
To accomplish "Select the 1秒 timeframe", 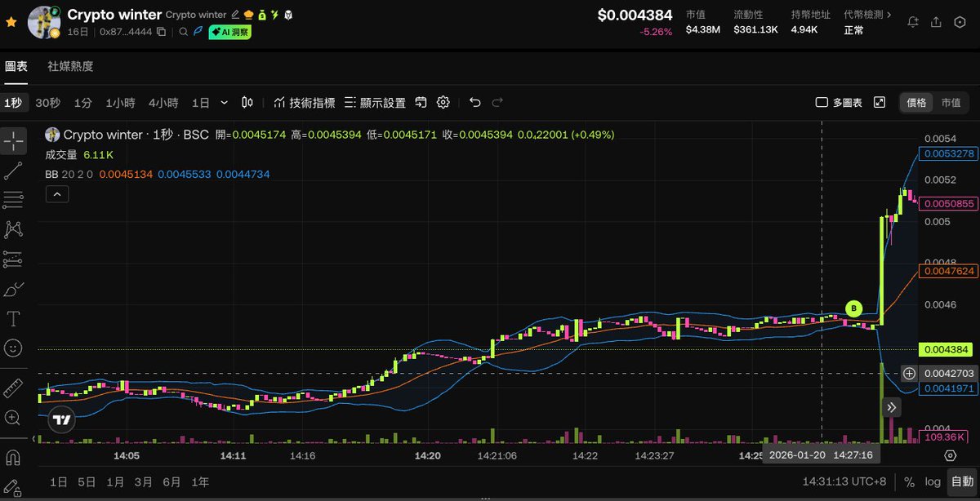I will pyautogui.click(x=12, y=103).
